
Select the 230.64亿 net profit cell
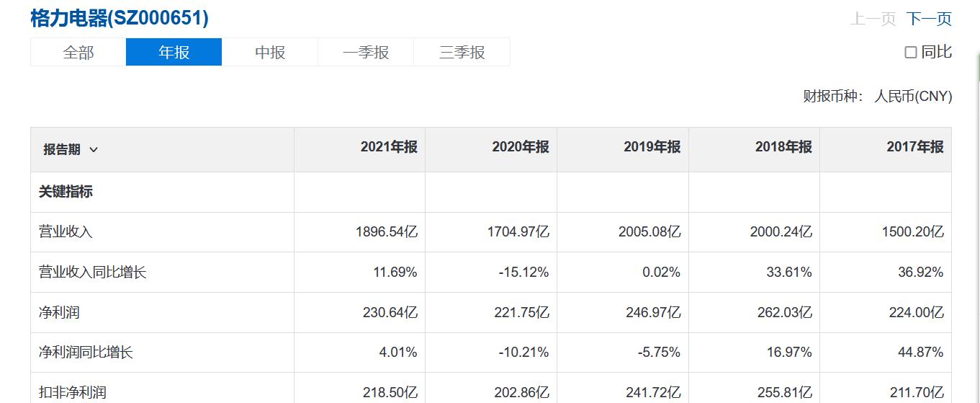[359, 313]
